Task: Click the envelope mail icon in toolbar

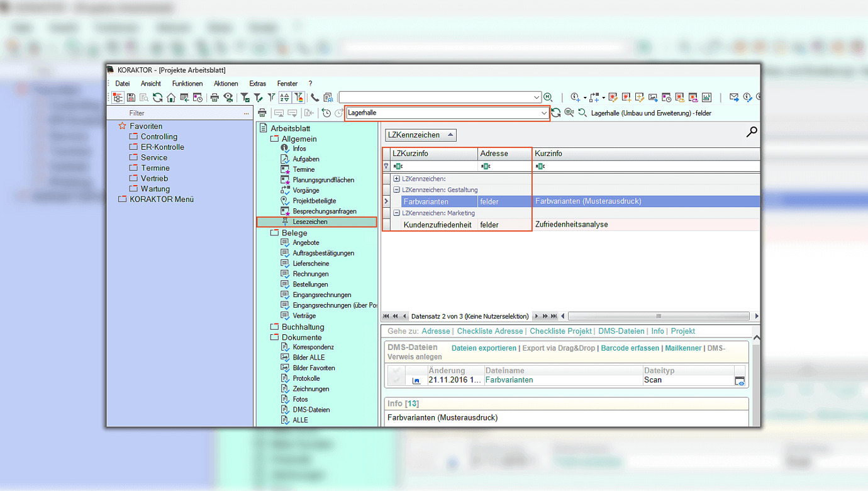Action: coord(733,98)
